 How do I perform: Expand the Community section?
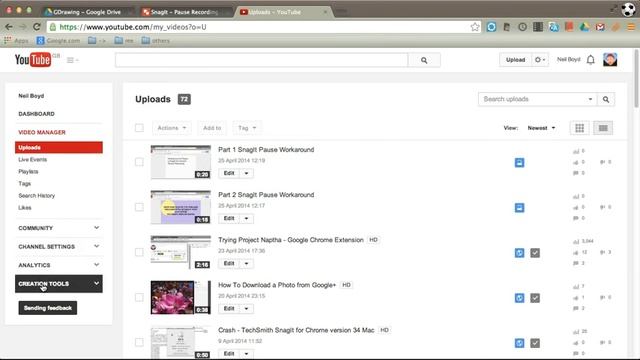(58, 228)
